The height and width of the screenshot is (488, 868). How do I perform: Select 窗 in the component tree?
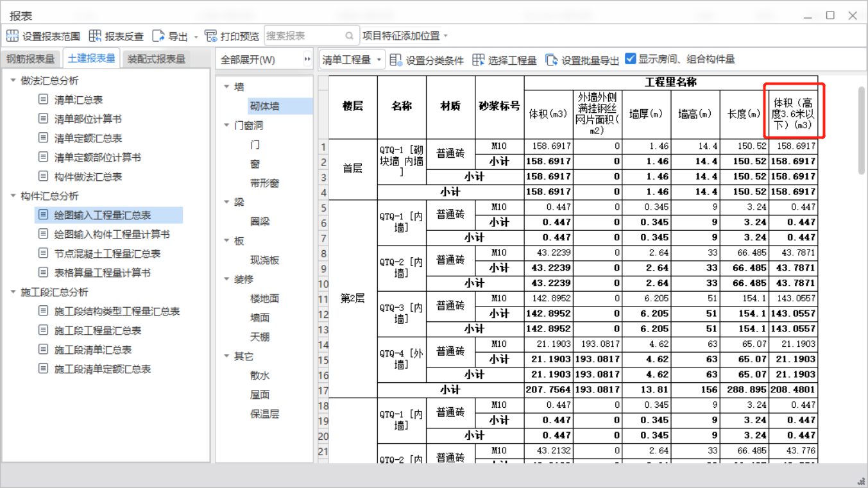tap(255, 164)
